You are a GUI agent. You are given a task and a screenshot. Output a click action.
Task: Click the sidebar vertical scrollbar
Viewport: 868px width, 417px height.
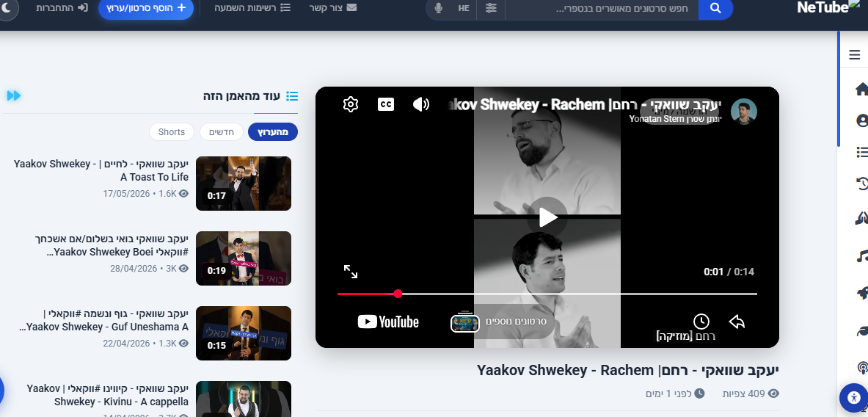839,89
